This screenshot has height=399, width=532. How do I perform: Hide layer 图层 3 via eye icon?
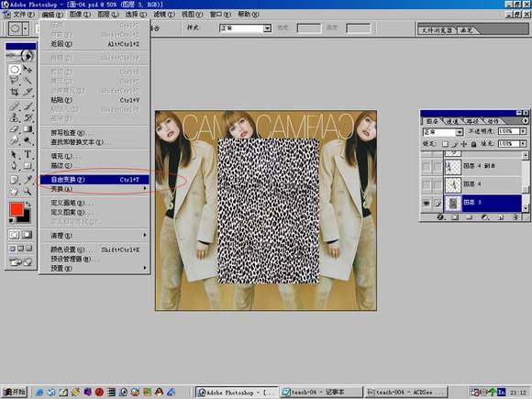click(427, 203)
